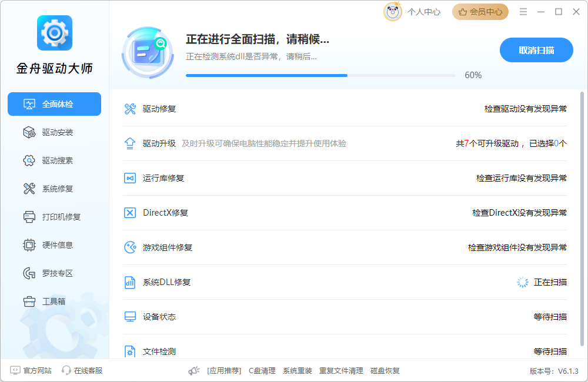
Task: Click the 运行库修复 row icon
Action: (130, 178)
